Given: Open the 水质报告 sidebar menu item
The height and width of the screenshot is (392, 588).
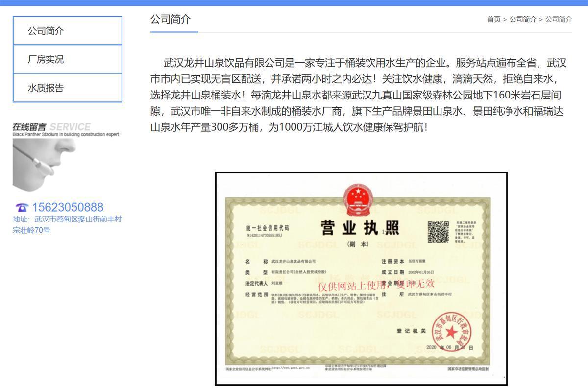Looking at the screenshot, I should click(67, 88).
